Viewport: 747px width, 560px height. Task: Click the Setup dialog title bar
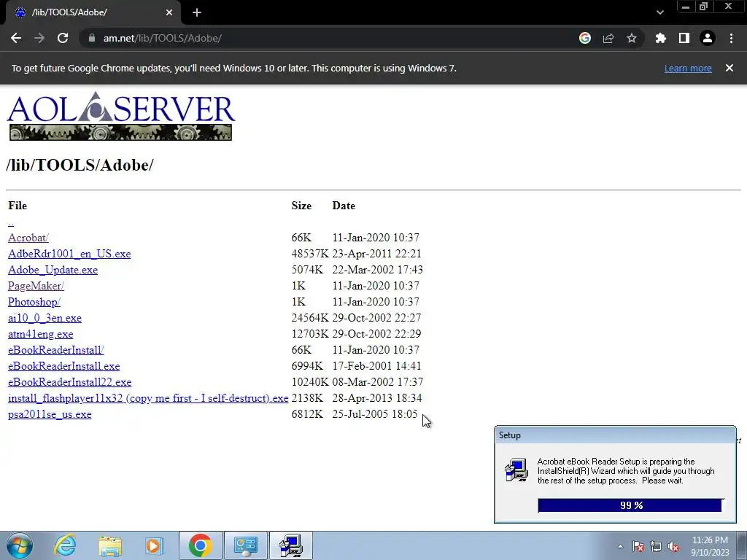point(615,435)
